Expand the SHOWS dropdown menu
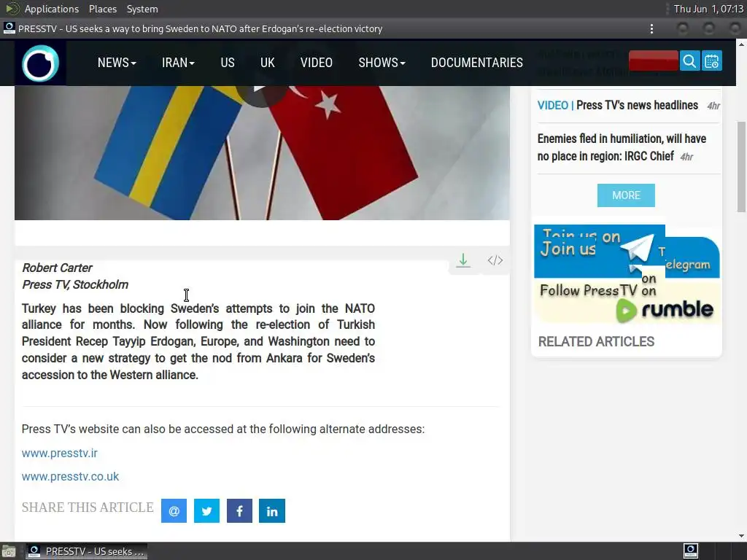The height and width of the screenshot is (560, 747). pyautogui.click(x=382, y=63)
